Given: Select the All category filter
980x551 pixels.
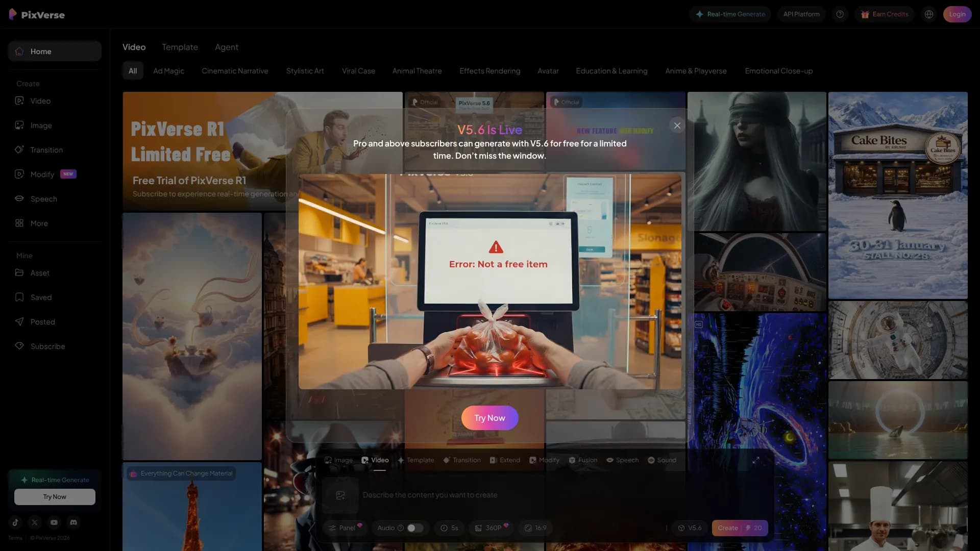Looking at the screenshot, I should coord(133,71).
